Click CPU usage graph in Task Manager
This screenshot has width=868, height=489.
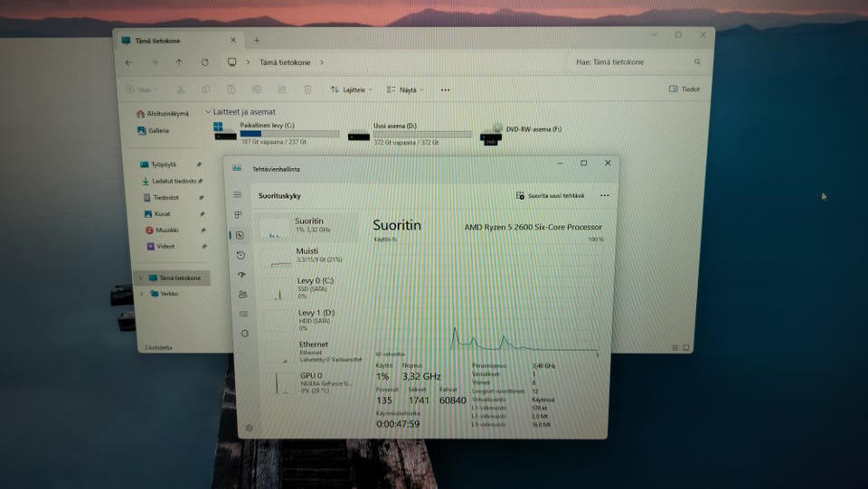487,296
